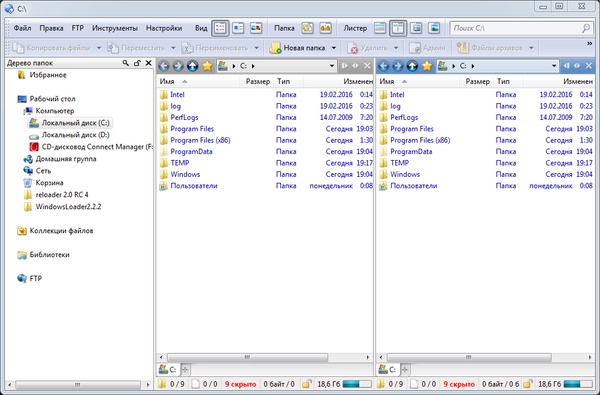This screenshot has height=395, width=600.
Task: Go up one level in right pane
Action: point(412,66)
